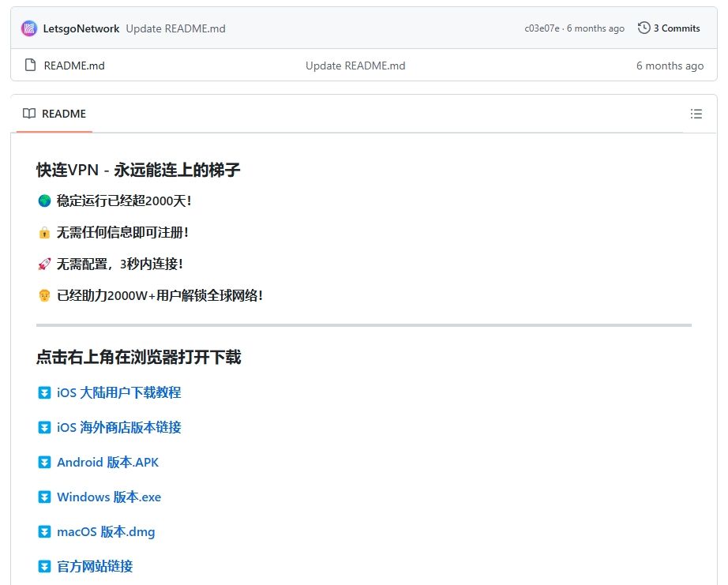Image resolution: width=728 pixels, height=585 pixels.
Task: Click the LetsgoNetwork avatar icon
Action: pyautogui.click(x=28, y=28)
